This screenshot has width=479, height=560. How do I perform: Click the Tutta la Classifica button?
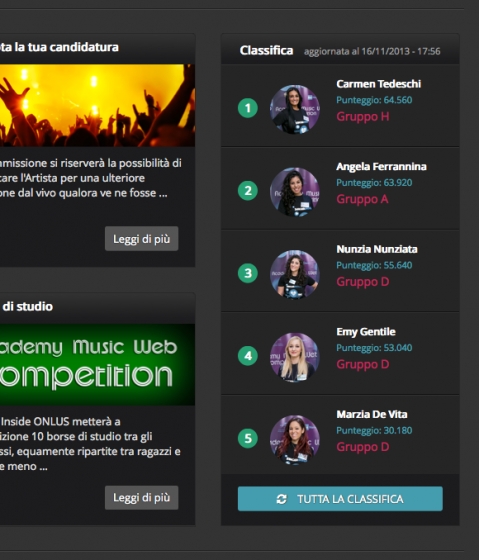click(x=340, y=499)
